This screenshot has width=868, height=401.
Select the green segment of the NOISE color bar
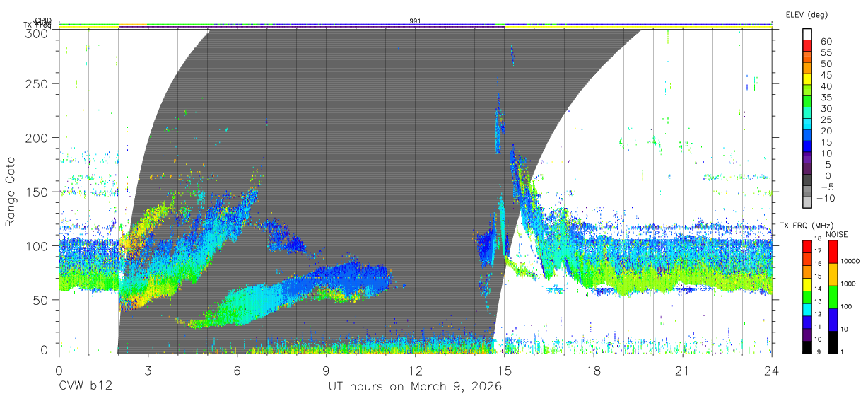click(833, 296)
